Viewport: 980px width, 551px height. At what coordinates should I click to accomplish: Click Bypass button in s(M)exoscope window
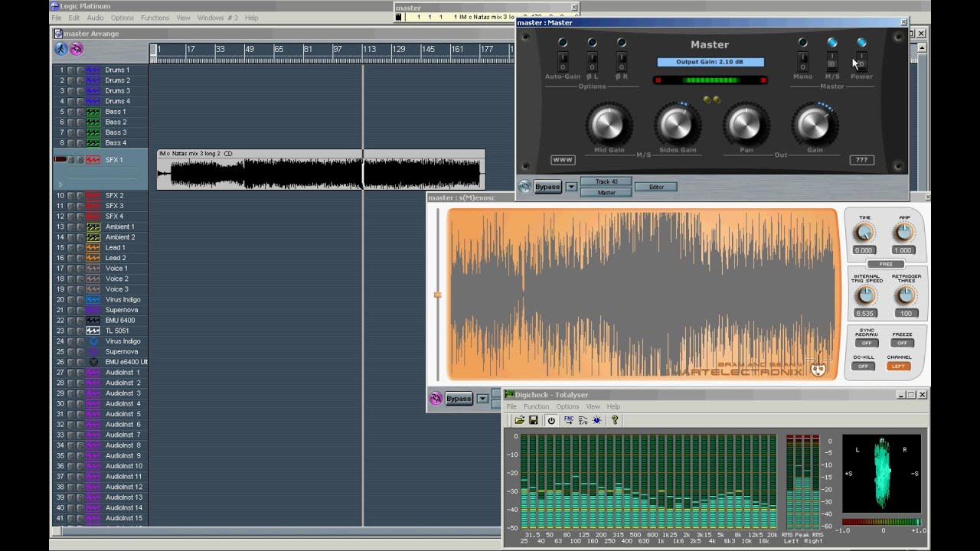pos(459,399)
